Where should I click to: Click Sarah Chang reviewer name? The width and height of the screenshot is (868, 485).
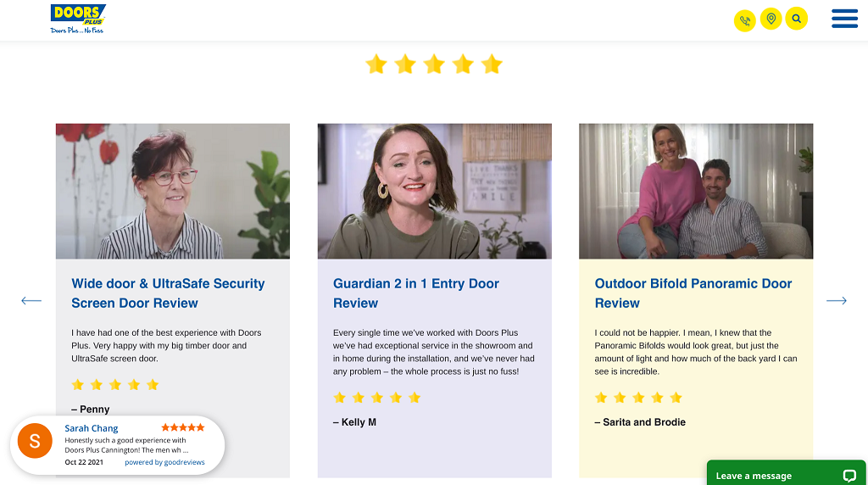(92, 428)
